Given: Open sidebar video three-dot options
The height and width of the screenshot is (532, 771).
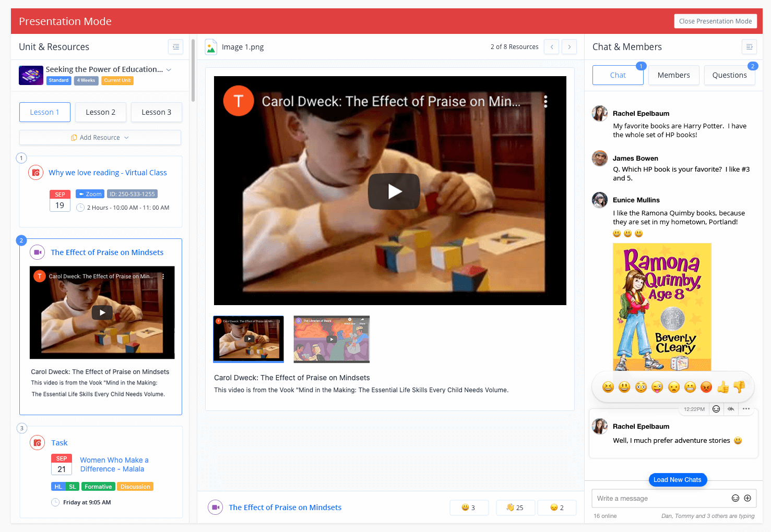Looking at the screenshot, I should pos(163,276).
